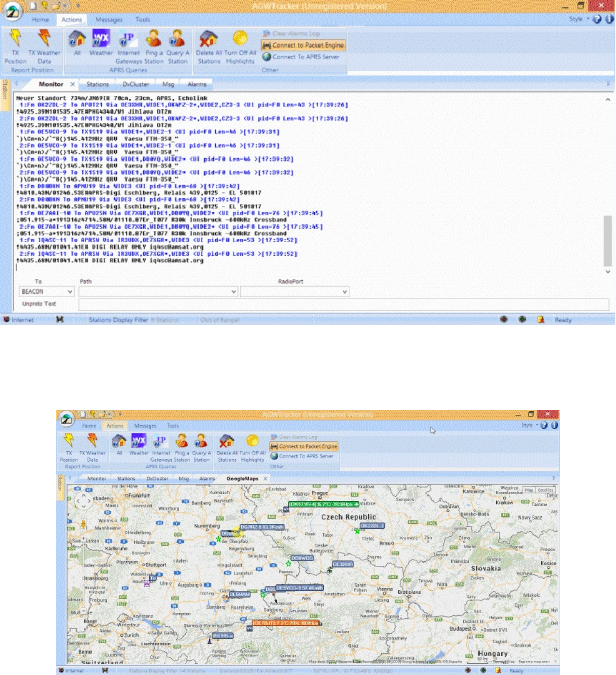Click Stations Display Filter in top status bar
This screenshot has width=616, height=675.
[119, 320]
